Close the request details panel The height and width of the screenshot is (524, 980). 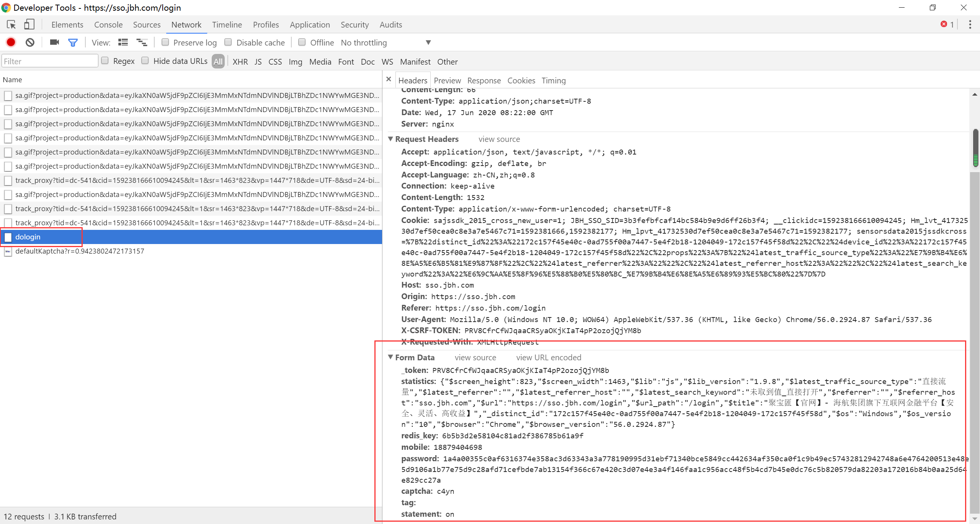coord(389,79)
